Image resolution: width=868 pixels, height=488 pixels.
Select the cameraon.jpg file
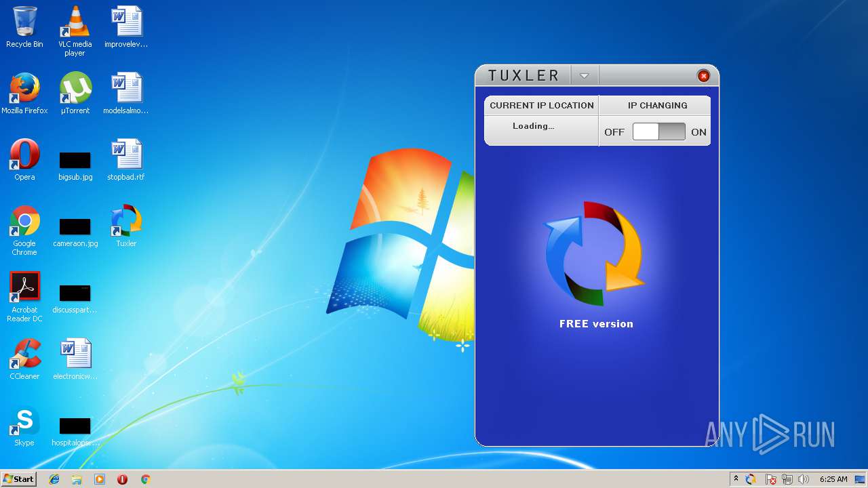75,232
